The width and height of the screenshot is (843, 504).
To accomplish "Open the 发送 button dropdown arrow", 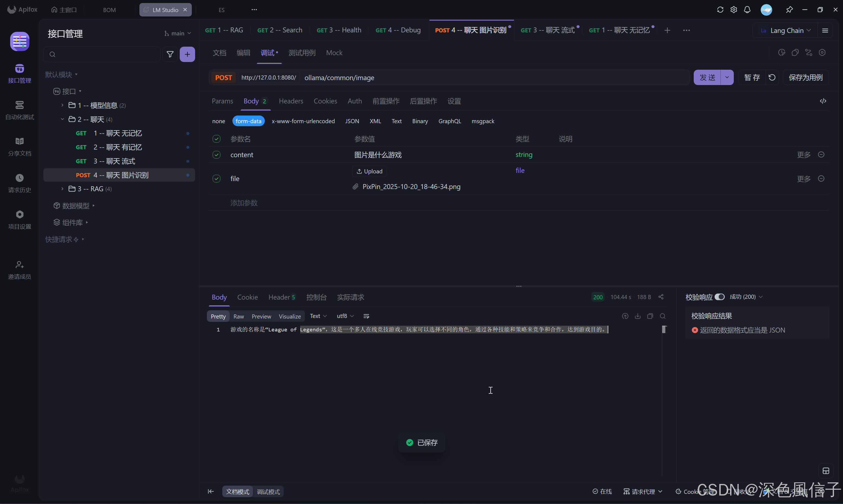I will [727, 78].
